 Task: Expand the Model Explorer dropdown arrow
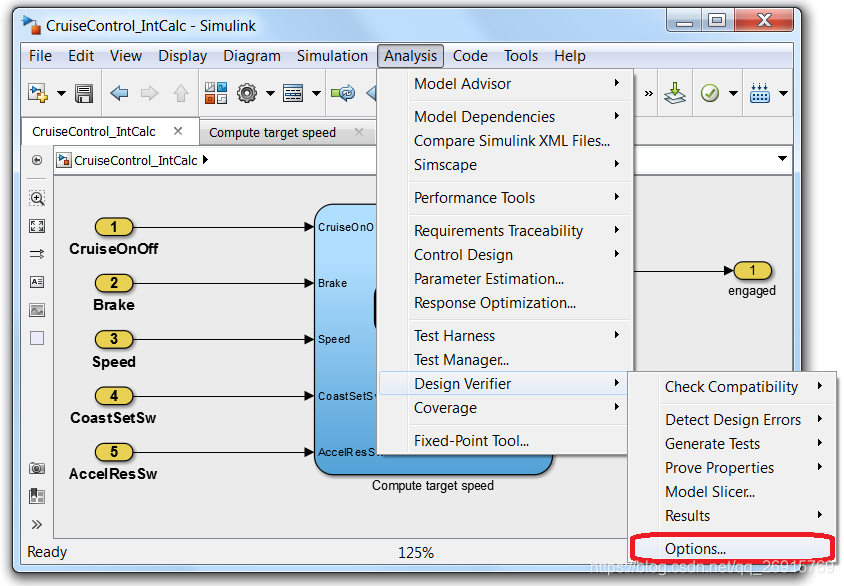[316, 94]
